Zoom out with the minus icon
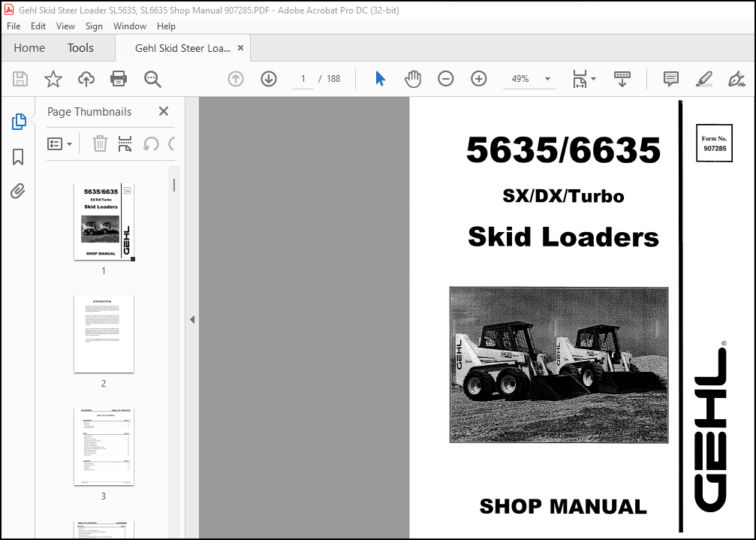756x540 pixels. click(x=445, y=79)
